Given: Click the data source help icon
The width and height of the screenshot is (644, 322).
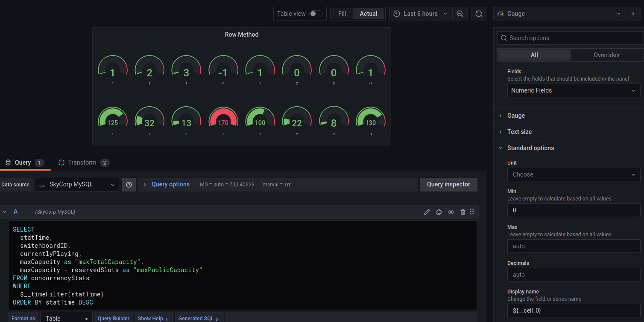Looking at the screenshot, I should pyautogui.click(x=129, y=185).
